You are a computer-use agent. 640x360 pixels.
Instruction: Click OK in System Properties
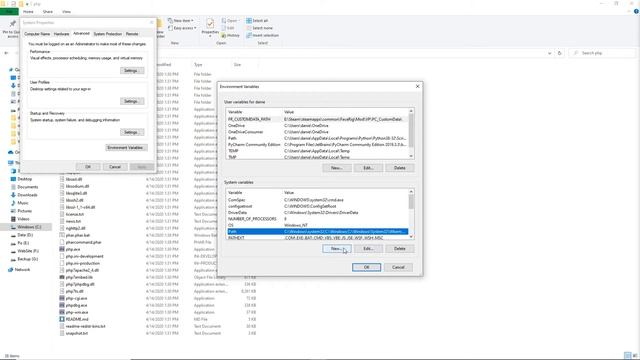pos(88,167)
